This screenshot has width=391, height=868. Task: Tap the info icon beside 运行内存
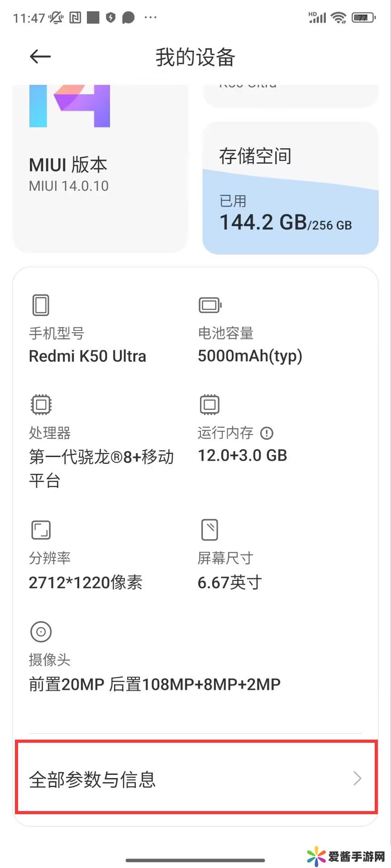pos(267,433)
